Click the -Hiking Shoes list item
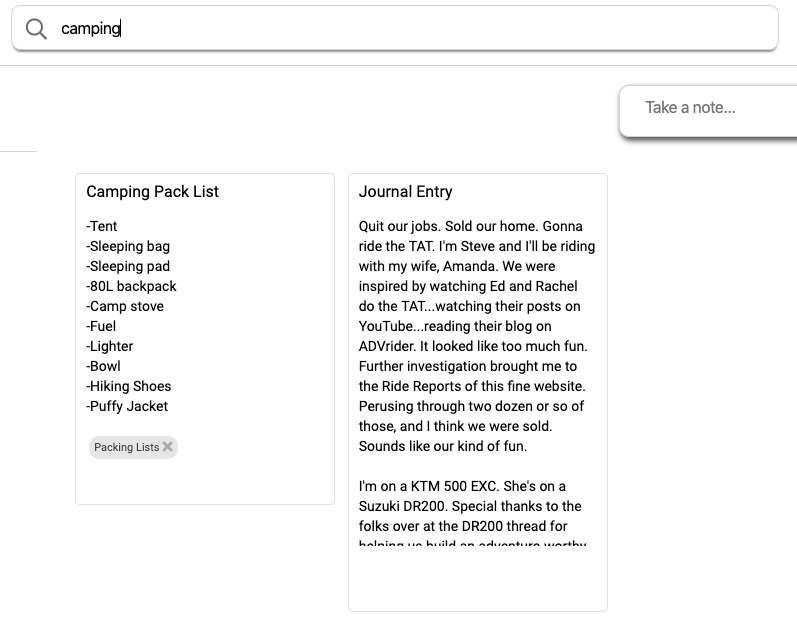This screenshot has width=797, height=629. point(129,387)
